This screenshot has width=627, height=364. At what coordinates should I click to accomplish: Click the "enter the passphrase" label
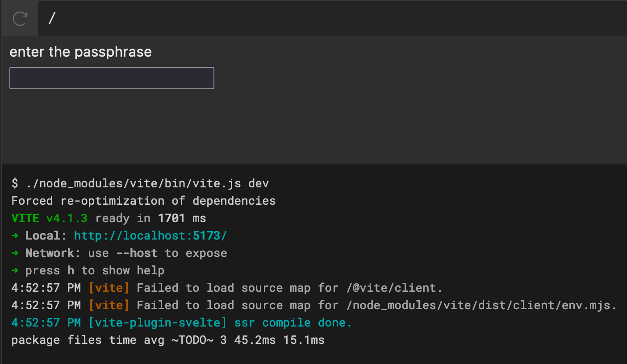point(81,52)
